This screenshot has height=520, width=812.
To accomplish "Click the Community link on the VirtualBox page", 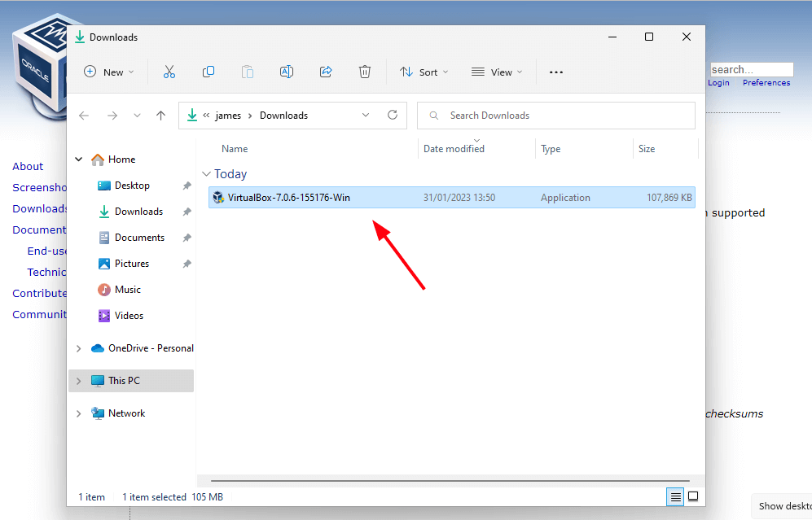I will point(39,314).
